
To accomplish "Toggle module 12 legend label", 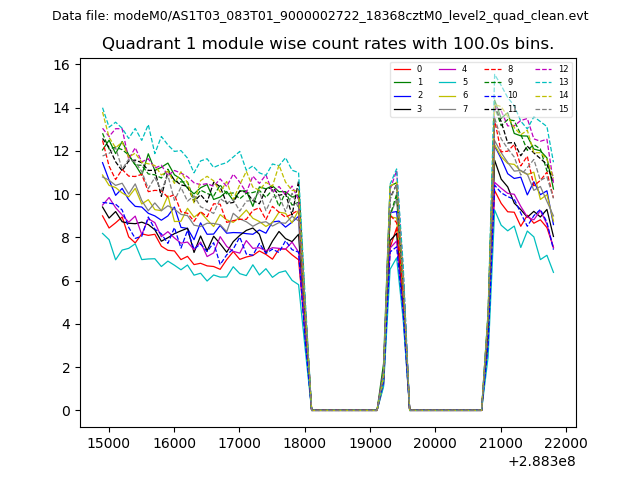I will (563, 69).
